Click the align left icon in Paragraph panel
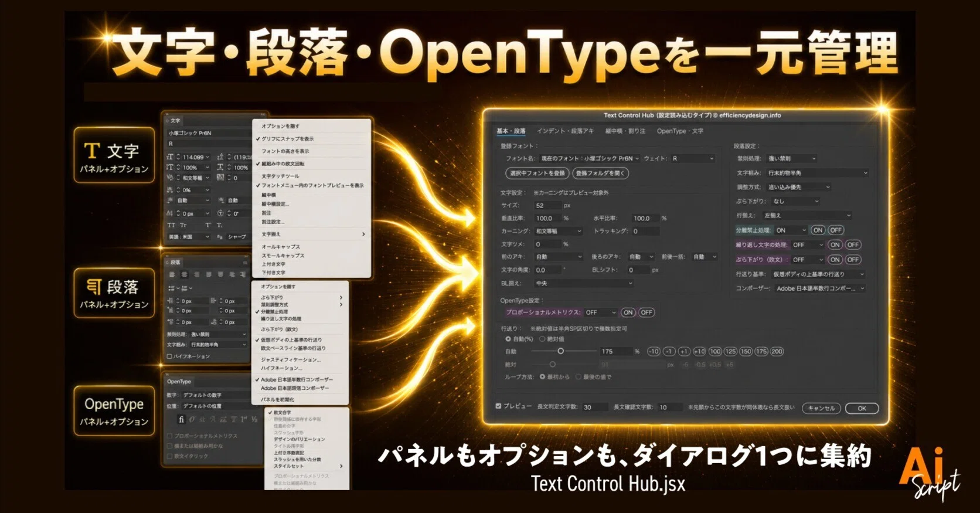 [172, 274]
